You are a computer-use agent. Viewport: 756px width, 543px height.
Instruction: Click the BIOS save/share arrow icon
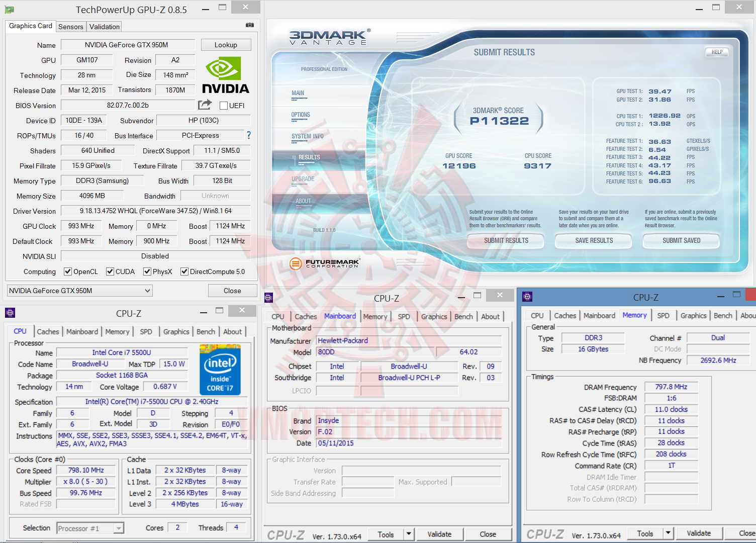[205, 105]
